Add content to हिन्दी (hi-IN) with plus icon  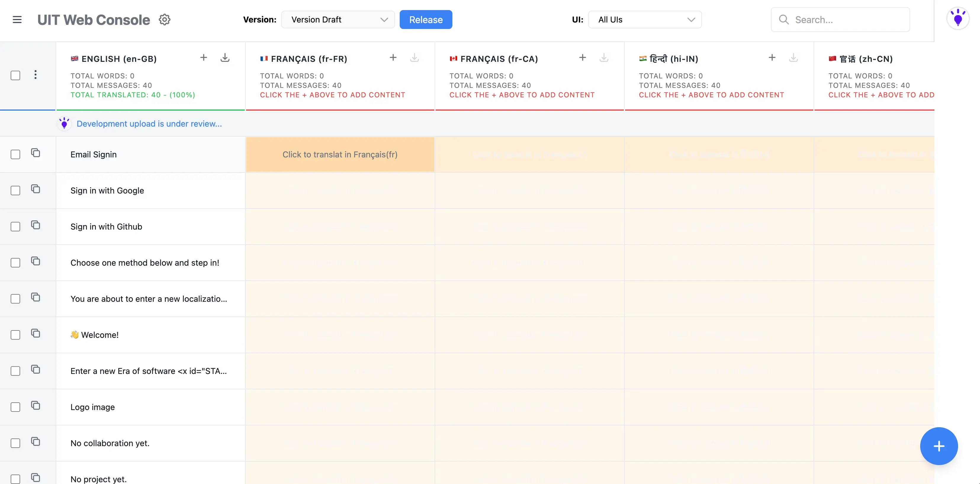point(772,58)
